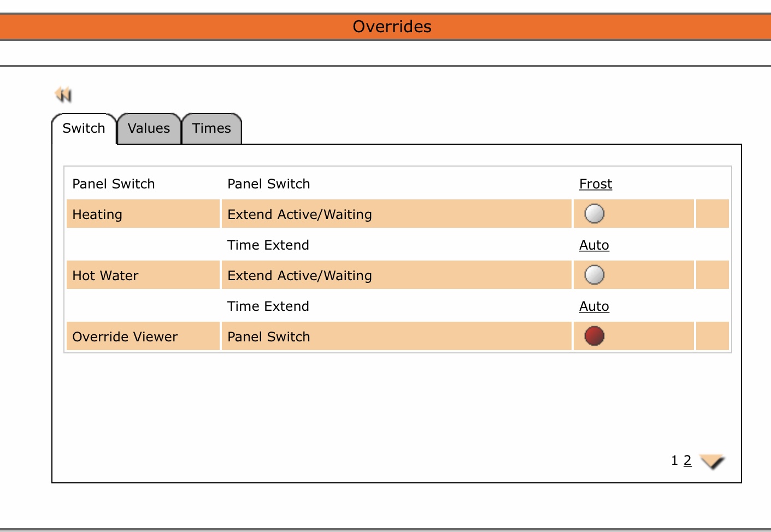Toggle the red Override Viewer Panel Switch indicator
The image size is (771, 532).
click(594, 336)
